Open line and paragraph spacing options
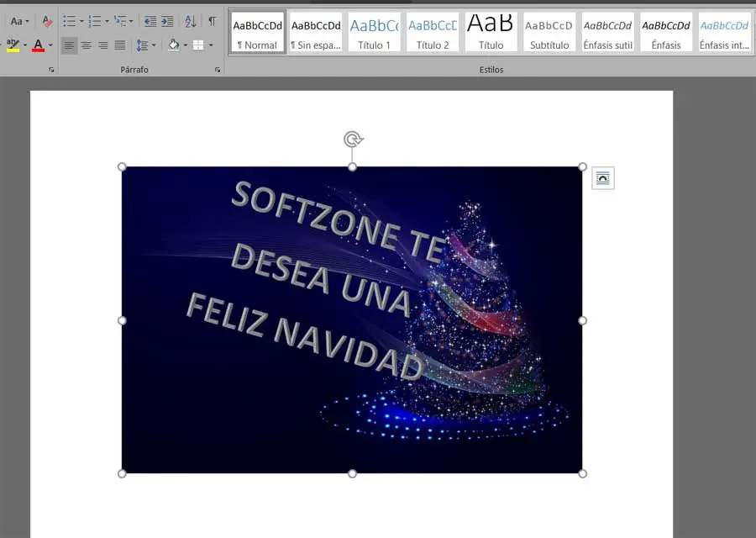The image size is (756, 538). [142, 45]
